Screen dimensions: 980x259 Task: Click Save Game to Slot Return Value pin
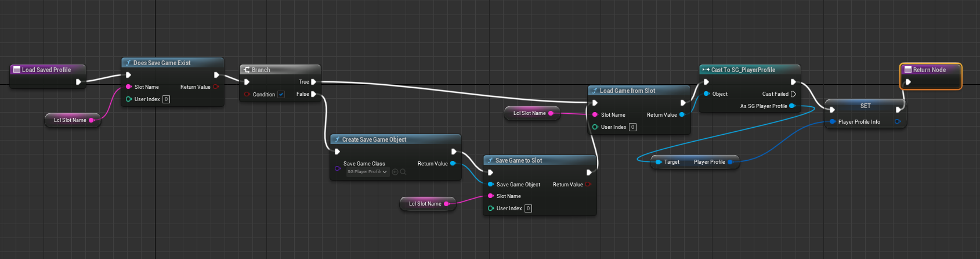588,185
